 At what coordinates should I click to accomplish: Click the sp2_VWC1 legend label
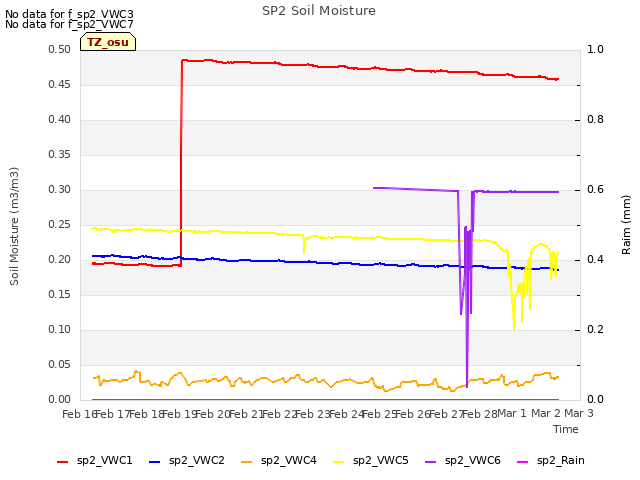point(104,460)
